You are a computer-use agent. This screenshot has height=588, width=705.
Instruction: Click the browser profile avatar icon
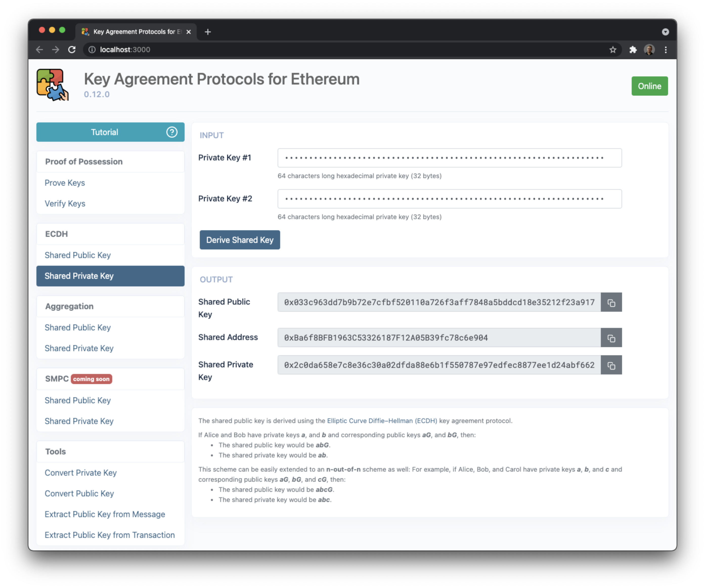tap(649, 49)
